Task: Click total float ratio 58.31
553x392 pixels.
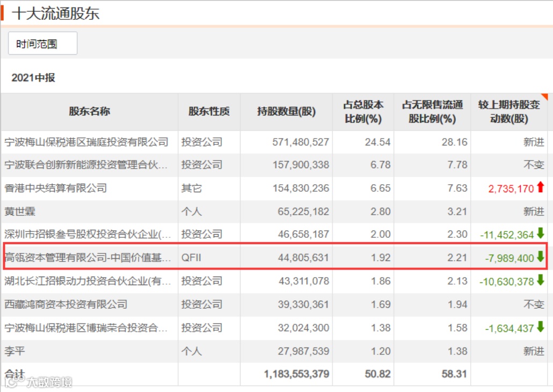Action: click(x=454, y=374)
